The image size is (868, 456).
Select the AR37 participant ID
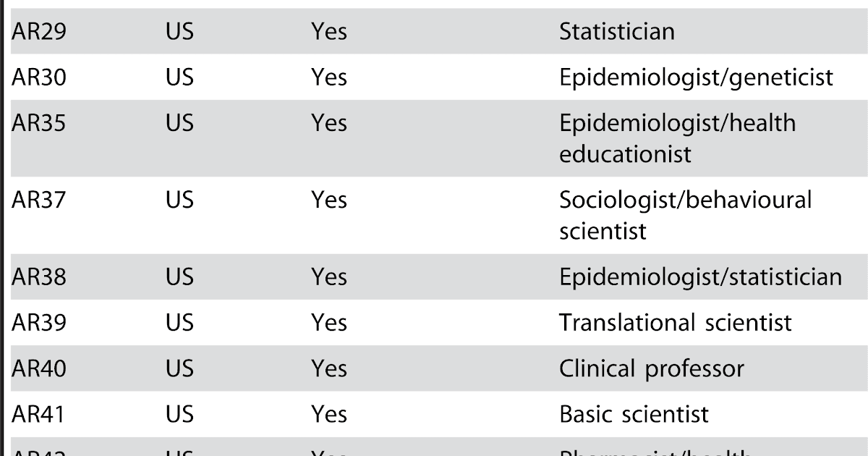pyautogui.click(x=39, y=200)
